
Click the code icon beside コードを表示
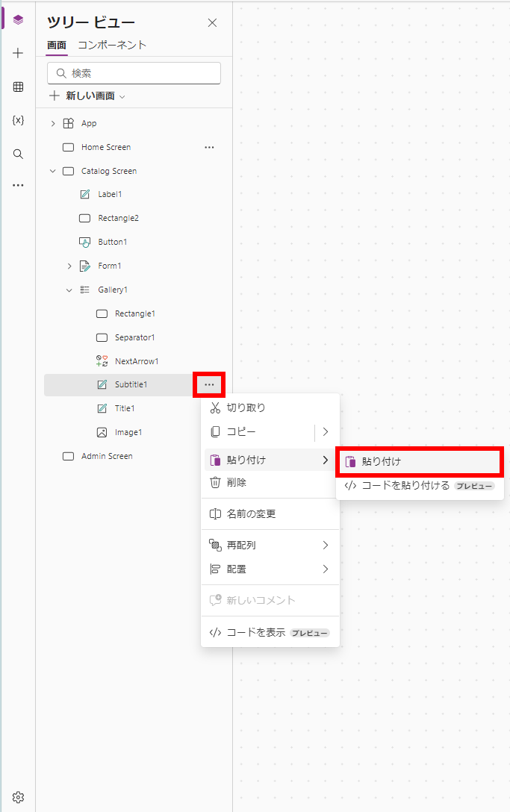pos(215,632)
